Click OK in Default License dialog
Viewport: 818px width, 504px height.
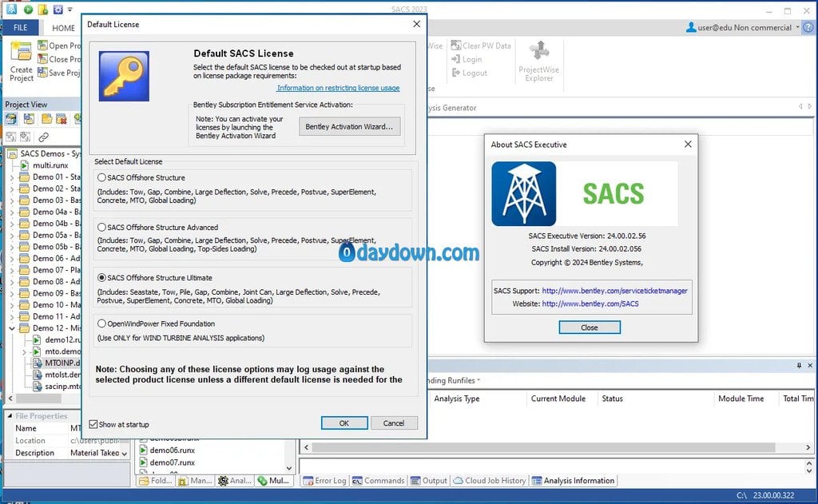[343, 423]
